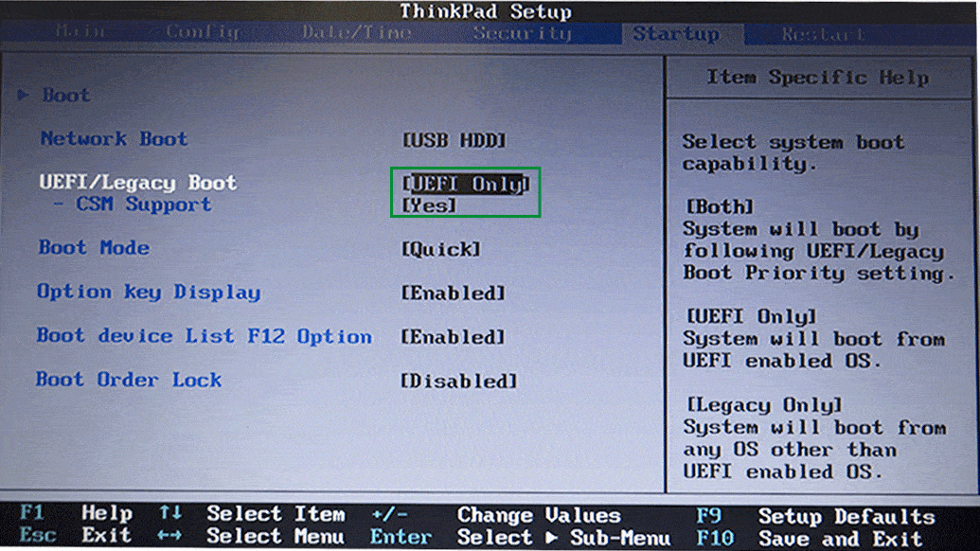The width and height of the screenshot is (980, 551).
Task: Click the left/right arrows Select Menu icon
Action: coord(169,536)
